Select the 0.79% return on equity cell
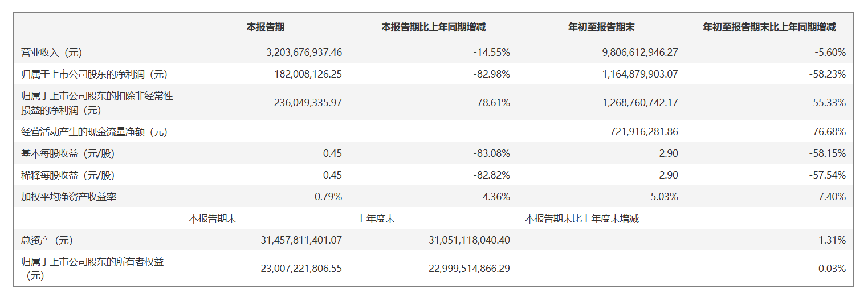 point(328,197)
